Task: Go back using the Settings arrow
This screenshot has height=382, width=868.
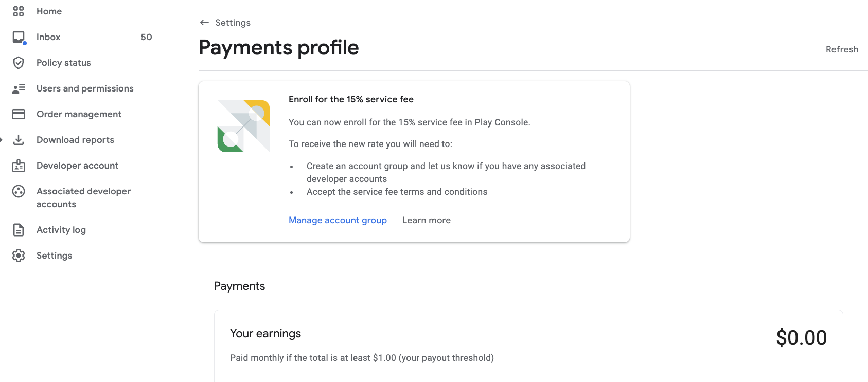Action: [204, 23]
